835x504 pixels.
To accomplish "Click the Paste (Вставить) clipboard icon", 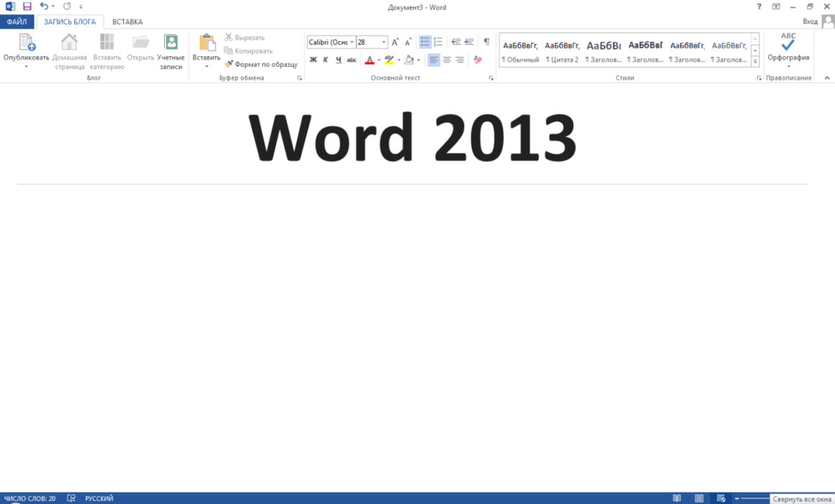I will coord(207,44).
